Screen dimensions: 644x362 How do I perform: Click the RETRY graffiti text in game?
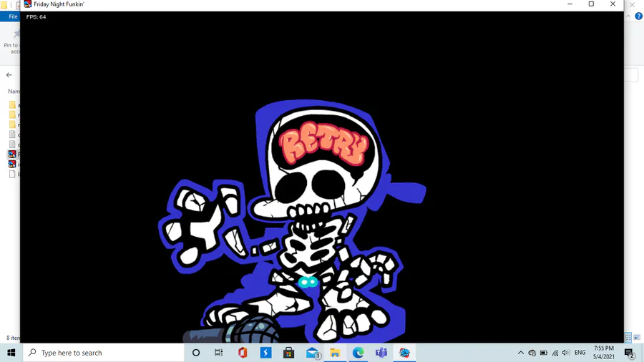[323, 143]
